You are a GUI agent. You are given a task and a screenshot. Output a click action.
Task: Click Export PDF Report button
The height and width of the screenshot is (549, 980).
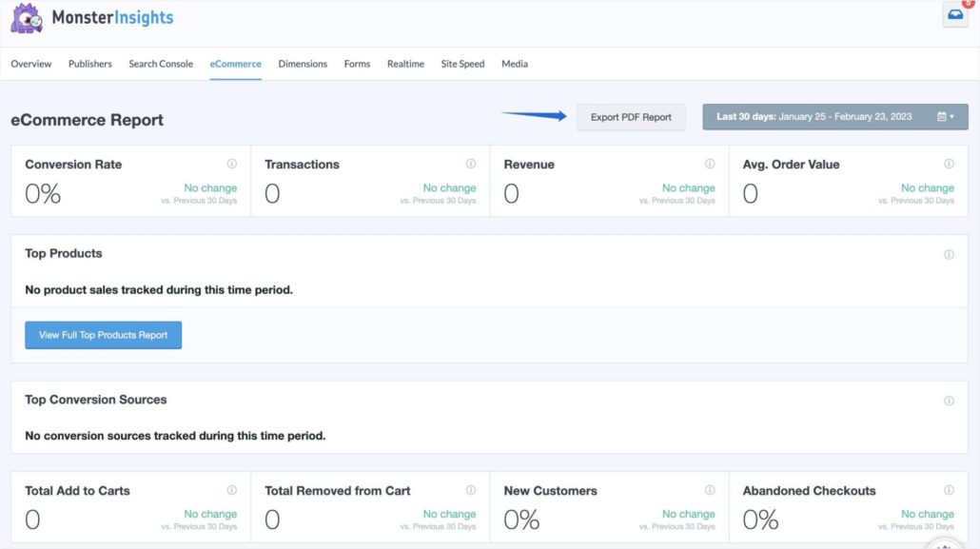[631, 117]
